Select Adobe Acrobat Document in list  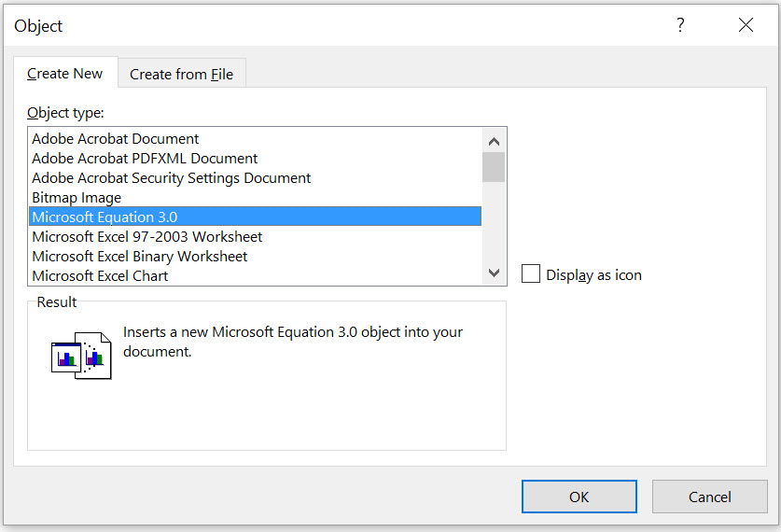coord(255,138)
